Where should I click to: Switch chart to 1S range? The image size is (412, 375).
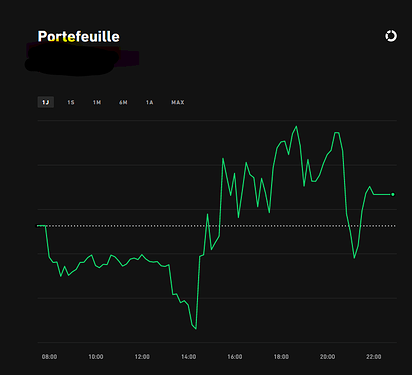pyautogui.click(x=71, y=102)
